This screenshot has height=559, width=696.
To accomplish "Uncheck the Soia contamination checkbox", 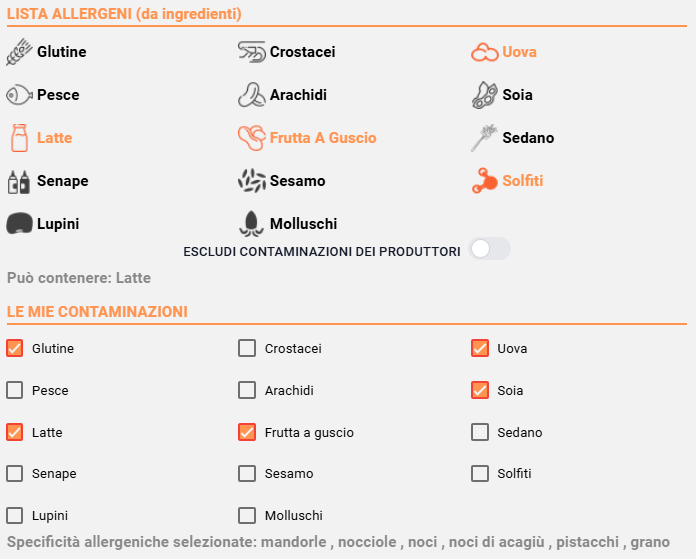I will (x=480, y=390).
